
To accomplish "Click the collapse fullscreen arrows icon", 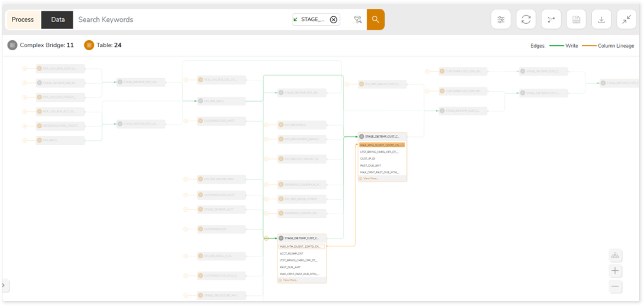I will (x=626, y=19).
